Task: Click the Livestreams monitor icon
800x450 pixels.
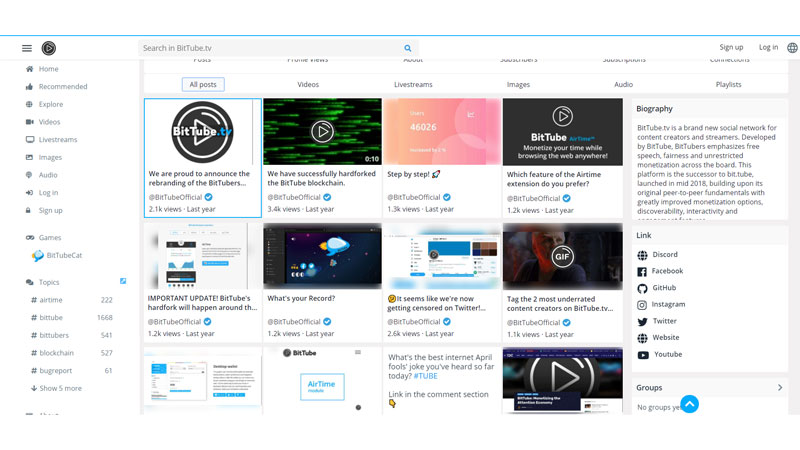Action: pyautogui.click(x=30, y=139)
